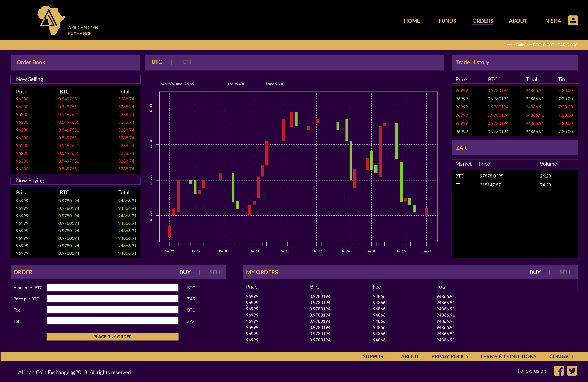Click the Trade History panel header
The height and width of the screenshot is (382, 588).
pyautogui.click(x=515, y=62)
